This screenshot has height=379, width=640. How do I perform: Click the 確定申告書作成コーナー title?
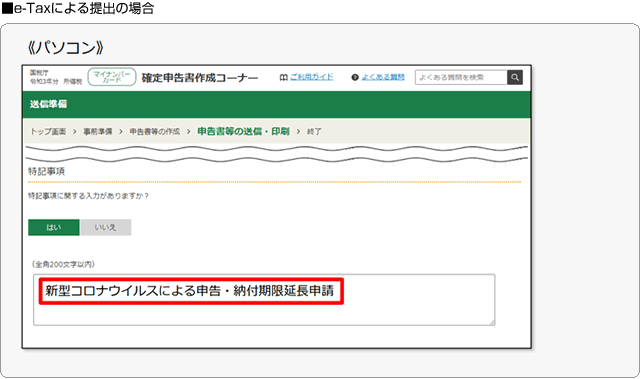[200, 78]
